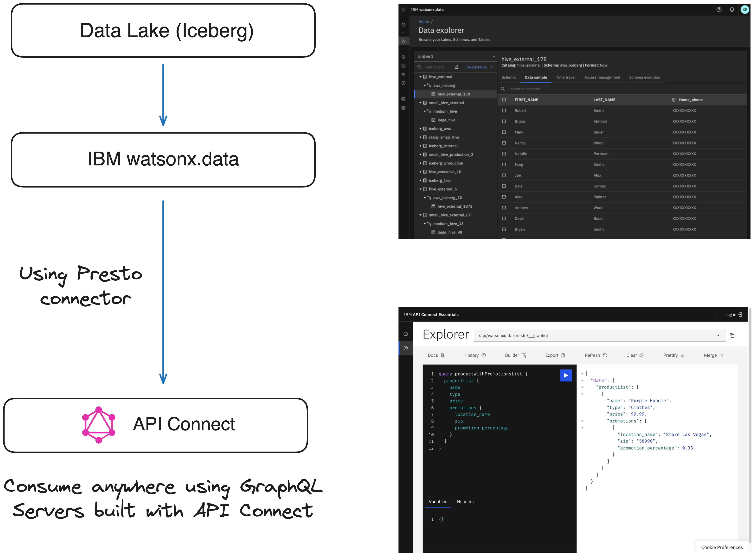
Task: Click the Find object search field
Action: pyautogui.click(x=434, y=67)
